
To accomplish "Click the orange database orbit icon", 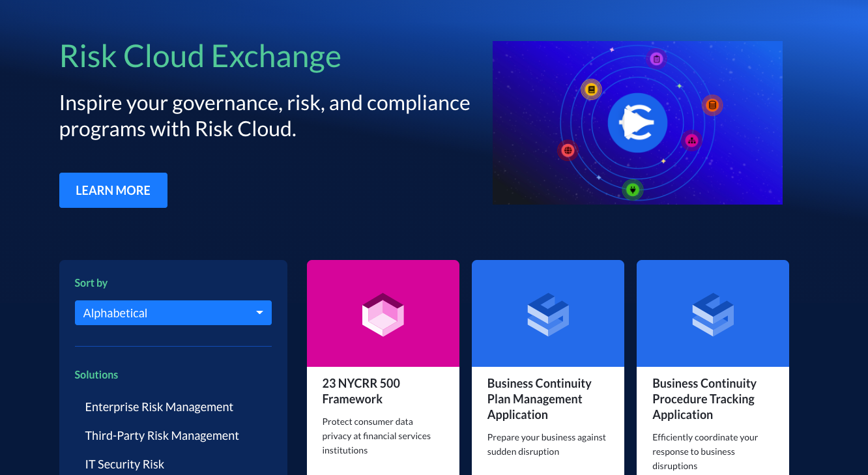I will pyautogui.click(x=712, y=105).
